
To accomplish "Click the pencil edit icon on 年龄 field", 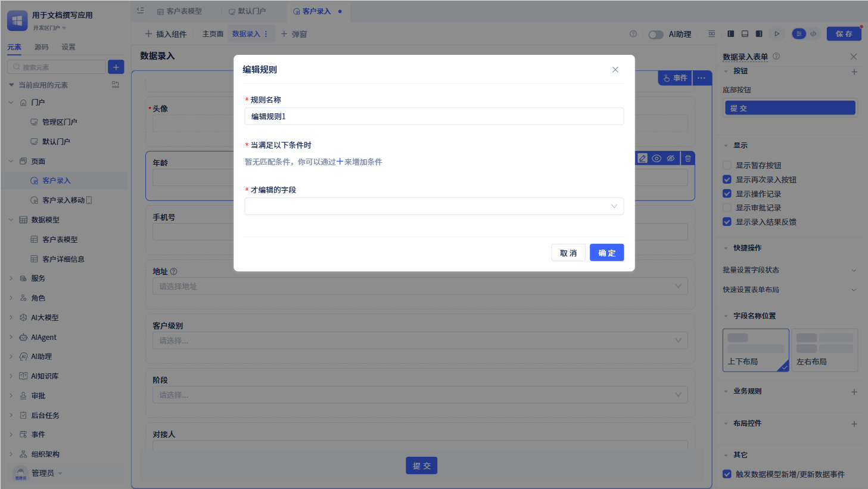I will tap(642, 159).
